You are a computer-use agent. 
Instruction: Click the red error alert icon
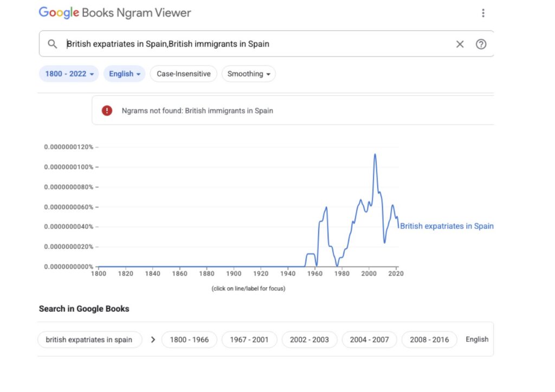click(107, 110)
